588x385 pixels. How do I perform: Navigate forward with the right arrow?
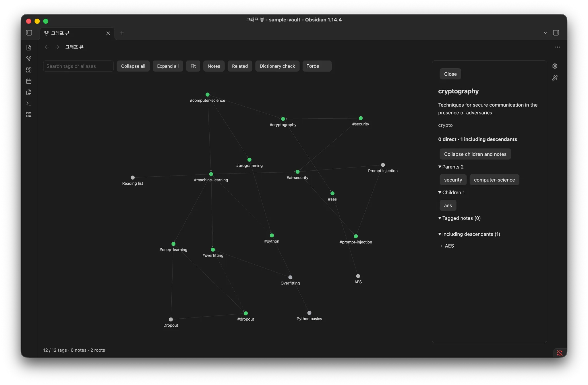(x=57, y=47)
